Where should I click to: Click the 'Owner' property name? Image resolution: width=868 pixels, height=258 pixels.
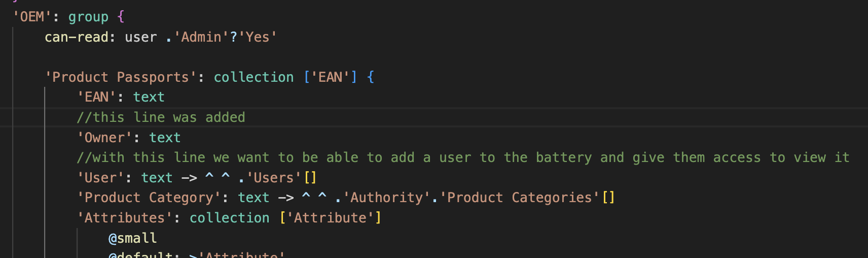pos(104,138)
